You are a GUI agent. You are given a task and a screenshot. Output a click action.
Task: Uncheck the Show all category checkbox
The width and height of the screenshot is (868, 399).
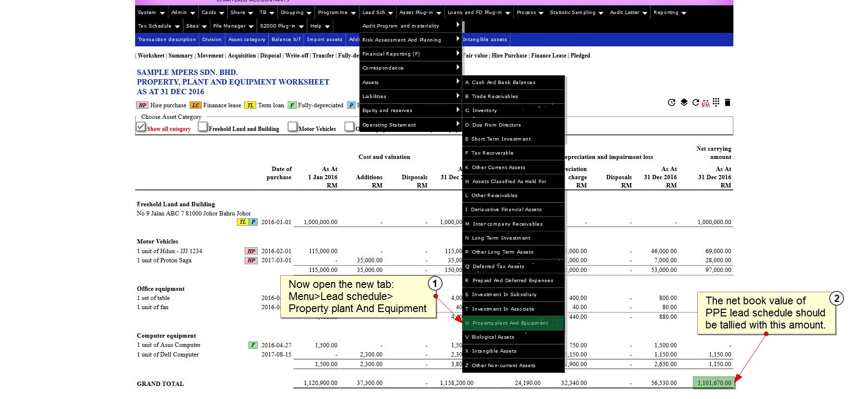[x=141, y=127]
